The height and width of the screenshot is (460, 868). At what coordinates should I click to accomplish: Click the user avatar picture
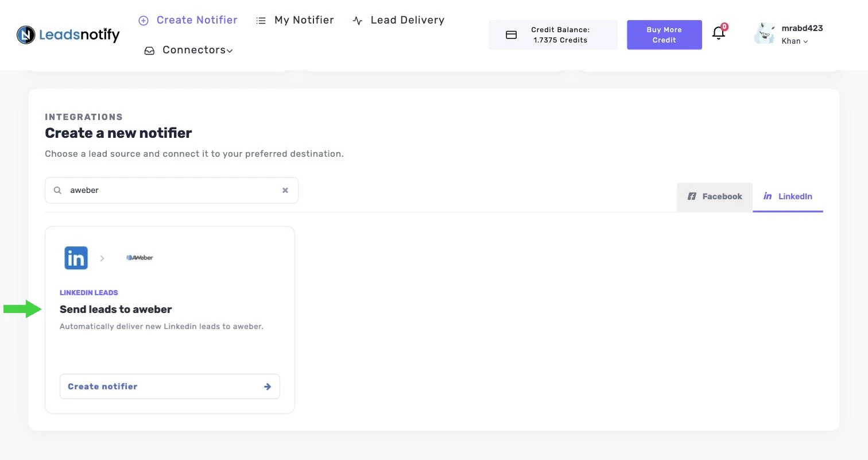click(x=765, y=34)
